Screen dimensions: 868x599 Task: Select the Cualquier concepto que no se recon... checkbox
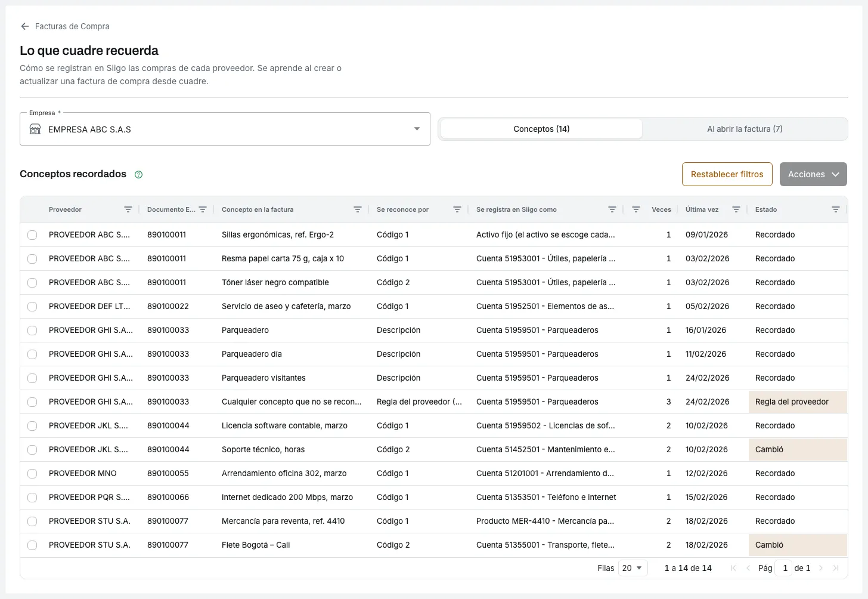point(32,402)
